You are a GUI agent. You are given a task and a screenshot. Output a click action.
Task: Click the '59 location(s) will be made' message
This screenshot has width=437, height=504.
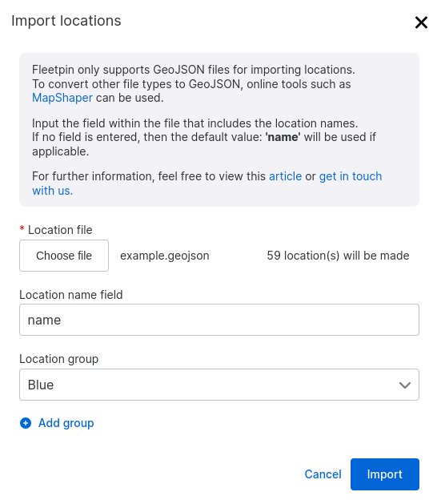tap(338, 256)
